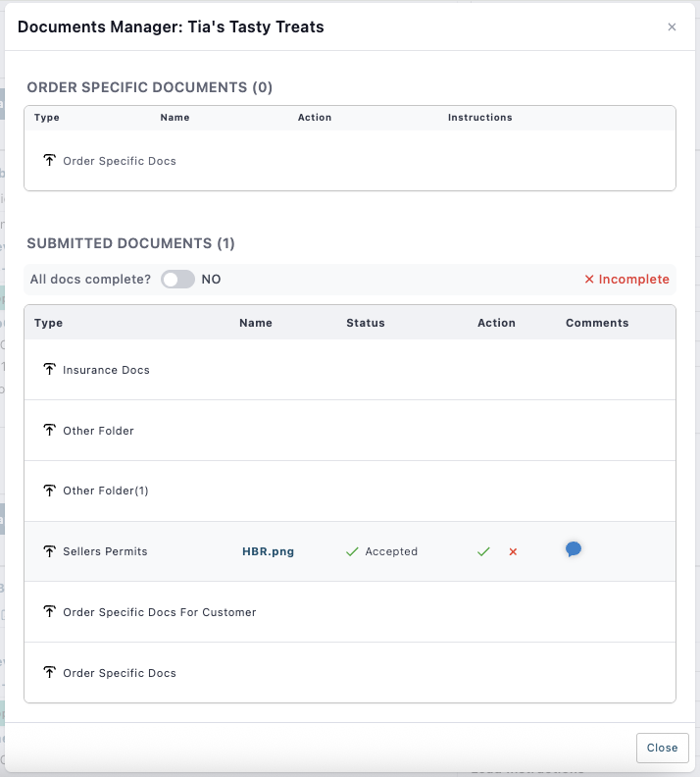Click upload icon in Order Specific Documents section
Image resolution: width=700 pixels, height=777 pixels.
(x=49, y=160)
